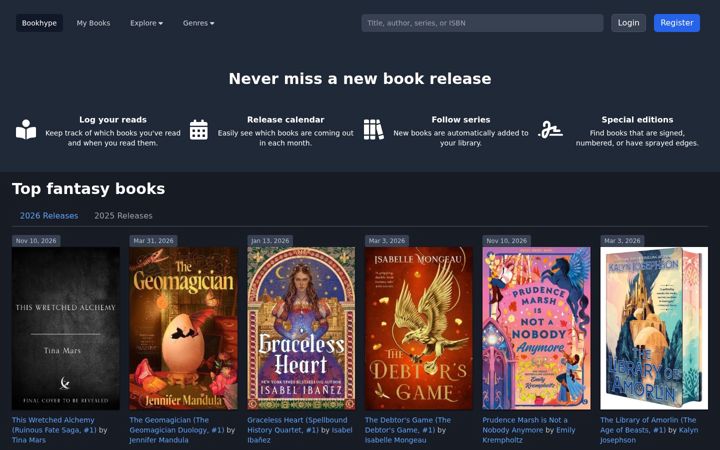
Task: Click the signature icon beside Special editions
Action: 550,129
